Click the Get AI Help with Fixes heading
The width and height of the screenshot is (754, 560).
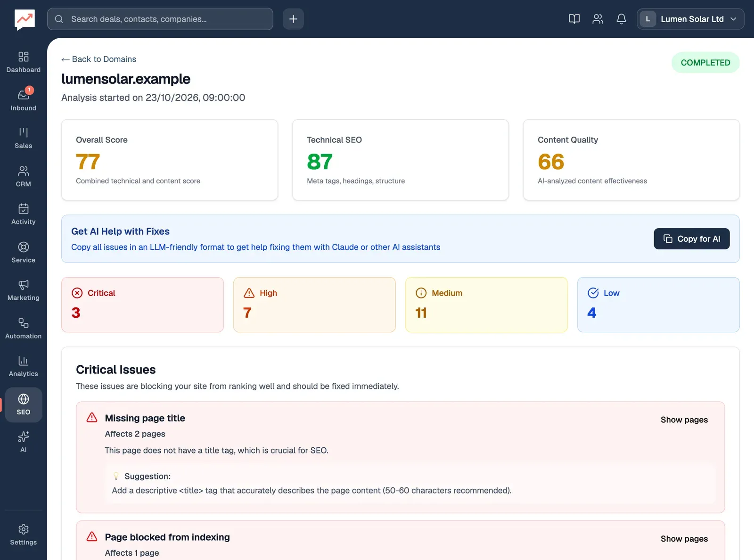pos(121,231)
